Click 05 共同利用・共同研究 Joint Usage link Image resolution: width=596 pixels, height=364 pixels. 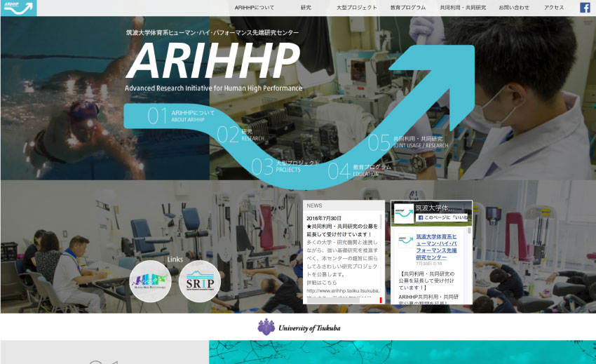(408, 142)
